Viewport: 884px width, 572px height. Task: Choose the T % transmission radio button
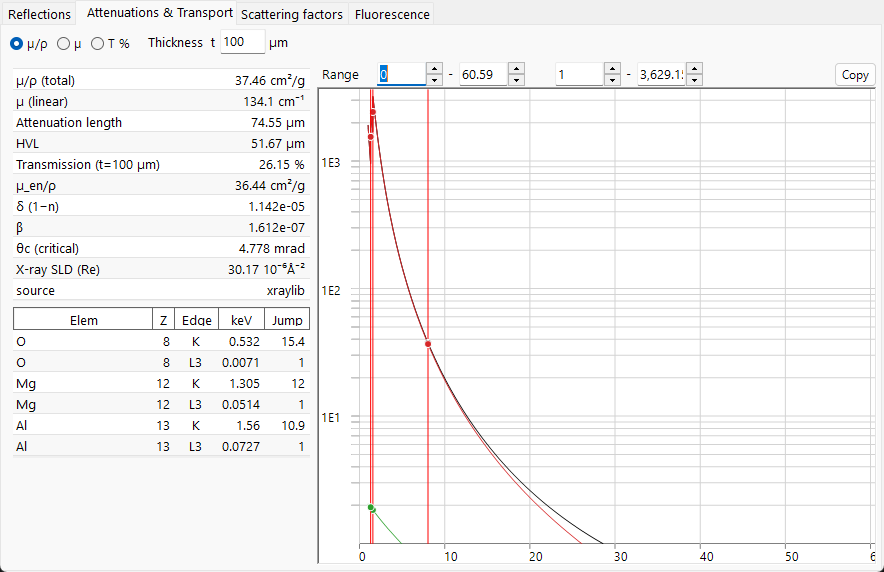tap(98, 43)
